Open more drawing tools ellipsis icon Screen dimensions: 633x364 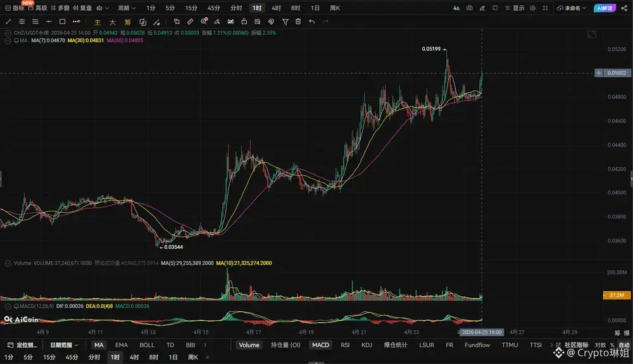click(x=77, y=22)
